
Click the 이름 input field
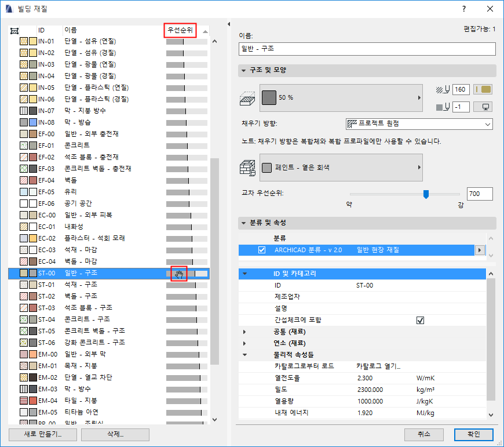(x=367, y=49)
